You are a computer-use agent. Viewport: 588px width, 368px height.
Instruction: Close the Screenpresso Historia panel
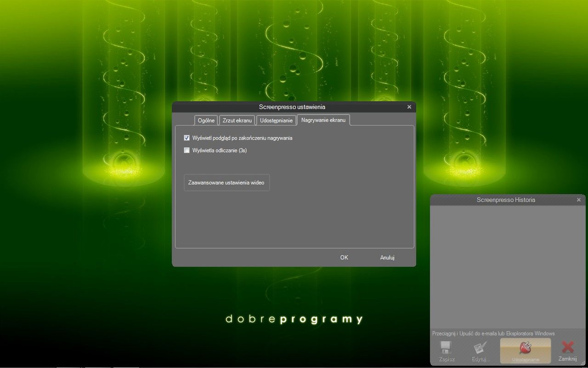[x=579, y=200]
